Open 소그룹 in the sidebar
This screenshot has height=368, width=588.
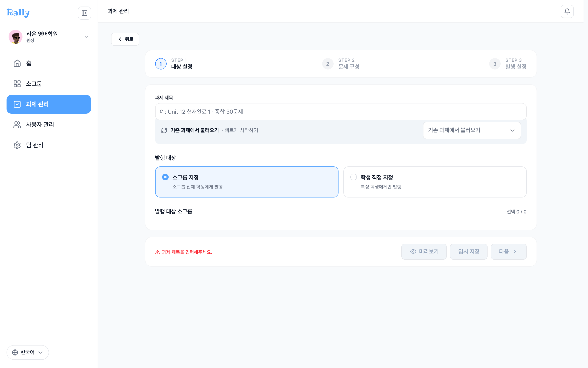coord(49,84)
